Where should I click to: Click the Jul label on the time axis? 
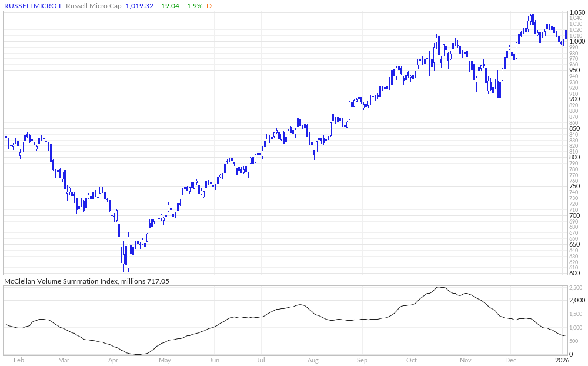261,360
